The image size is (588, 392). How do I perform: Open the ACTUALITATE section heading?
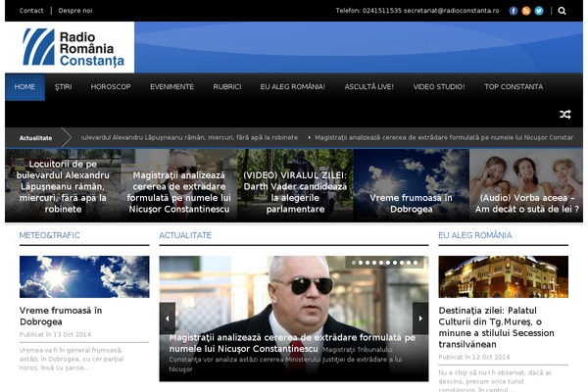click(x=185, y=235)
